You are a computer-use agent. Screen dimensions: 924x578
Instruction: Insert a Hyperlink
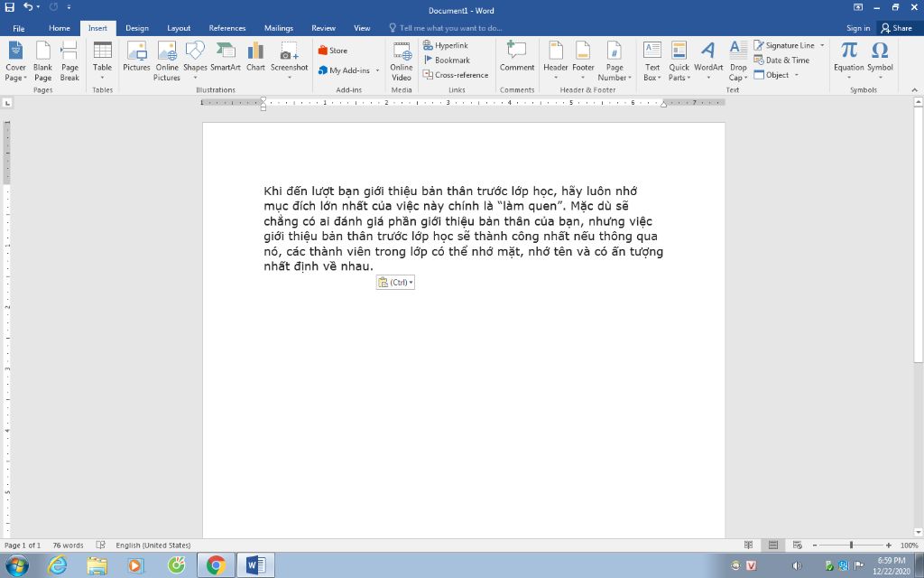[x=446, y=45]
